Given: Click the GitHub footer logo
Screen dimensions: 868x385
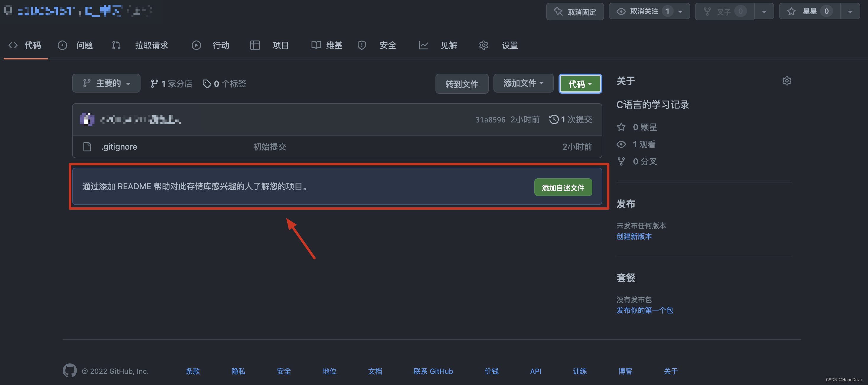Looking at the screenshot, I should (70, 371).
